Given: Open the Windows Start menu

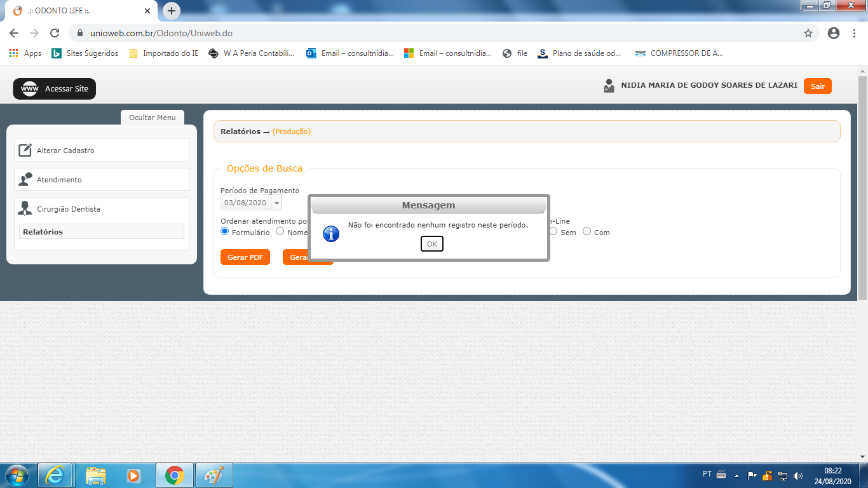Looking at the screenshot, I should [17, 475].
